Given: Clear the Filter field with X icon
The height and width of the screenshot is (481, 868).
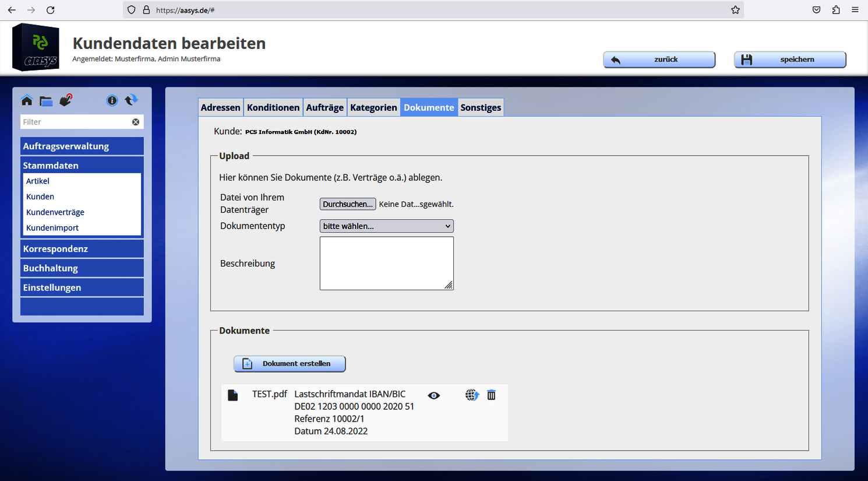Looking at the screenshot, I should click(x=136, y=122).
